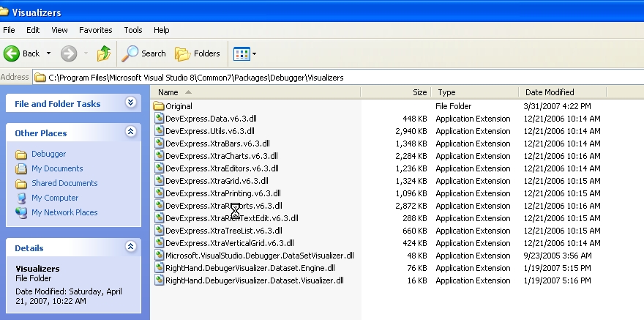Click the Back navigation arrow icon
Image resolution: width=644 pixels, height=320 pixels.
click(x=12, y=53)
